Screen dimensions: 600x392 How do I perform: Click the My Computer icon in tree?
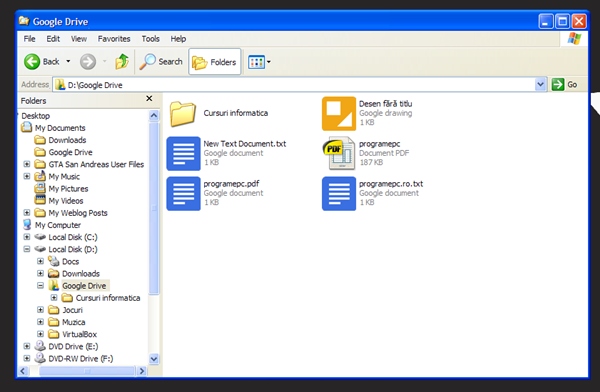tap(26, 225)
